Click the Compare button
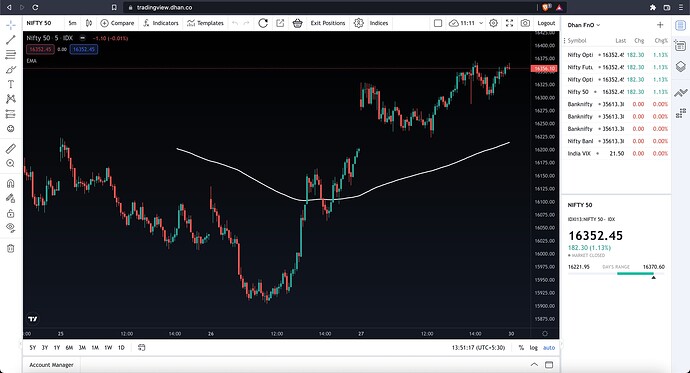Viewport: 690px width, 373px height. tap(117, 23)
